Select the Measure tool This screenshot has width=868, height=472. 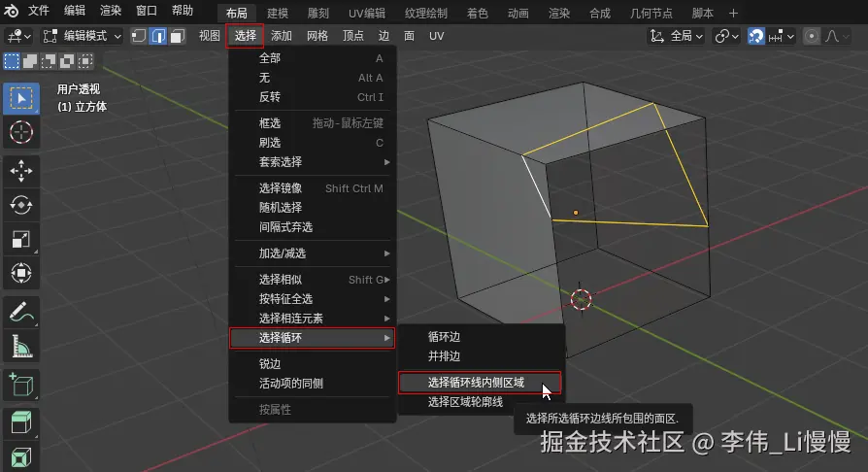point(21,347)
